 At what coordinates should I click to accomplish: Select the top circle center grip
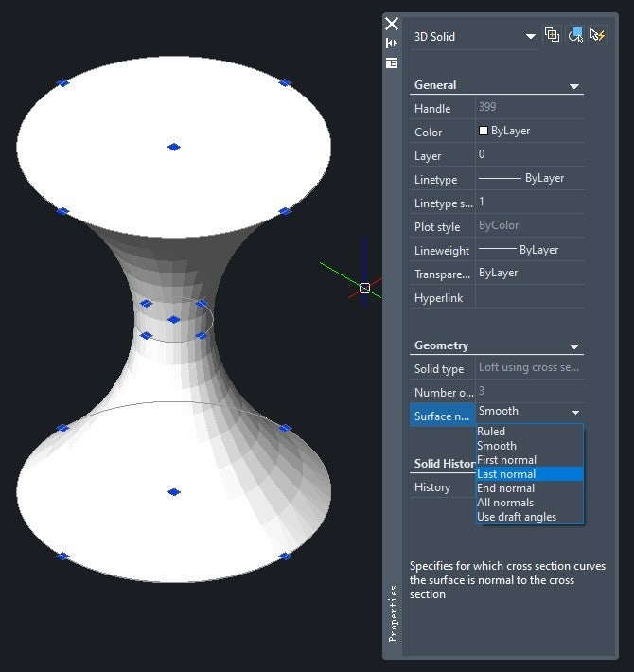click(173, 147)
